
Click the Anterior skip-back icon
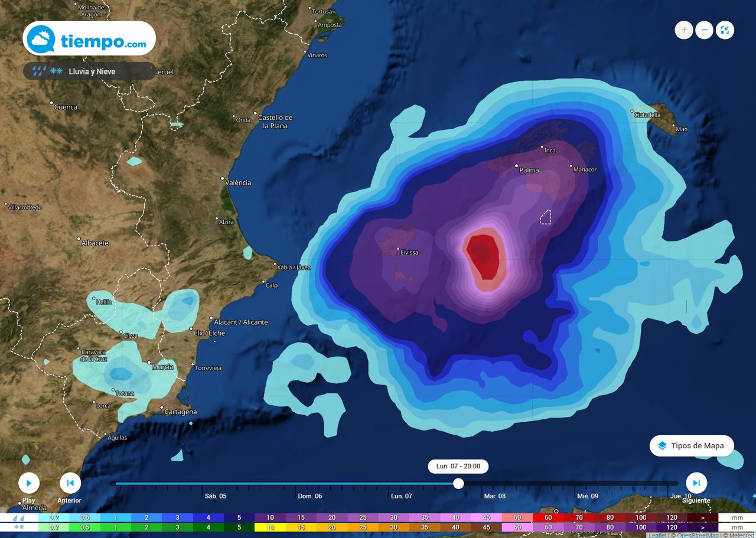pos(70,482)
